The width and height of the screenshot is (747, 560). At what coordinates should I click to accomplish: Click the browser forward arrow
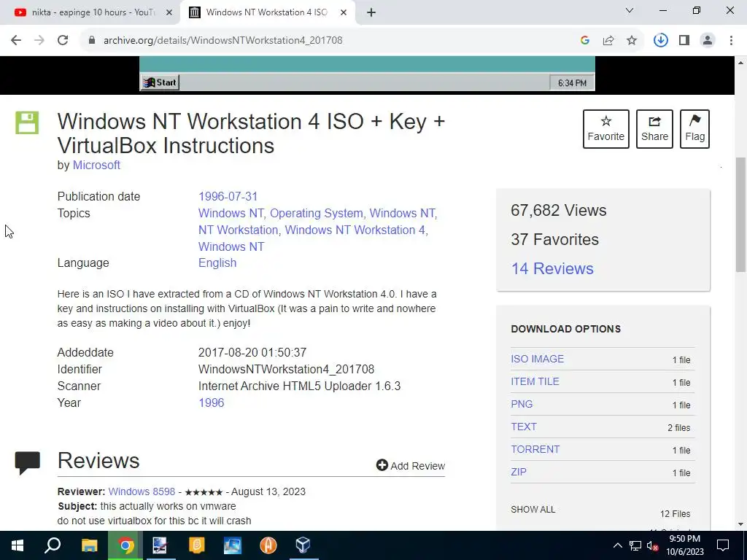(39, 41)
